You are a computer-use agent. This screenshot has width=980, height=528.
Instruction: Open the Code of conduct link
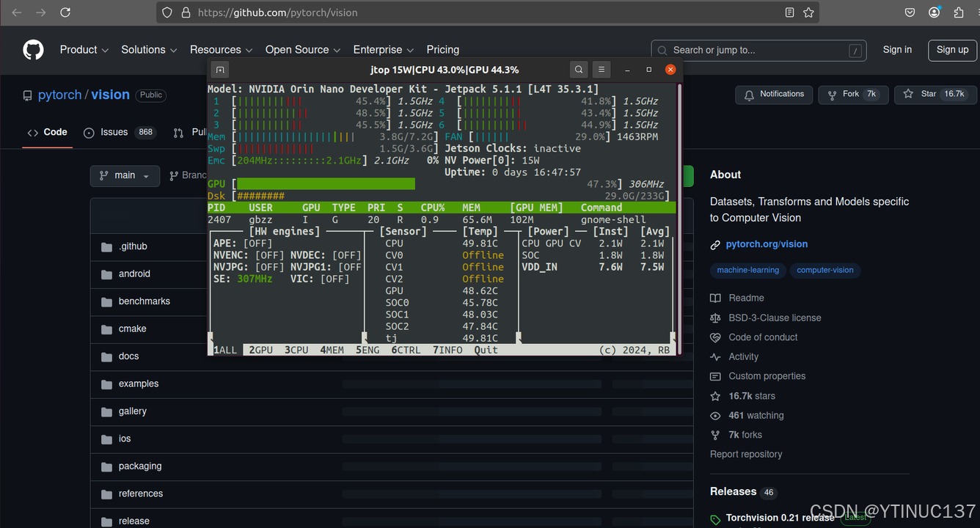tap(763, 337)
